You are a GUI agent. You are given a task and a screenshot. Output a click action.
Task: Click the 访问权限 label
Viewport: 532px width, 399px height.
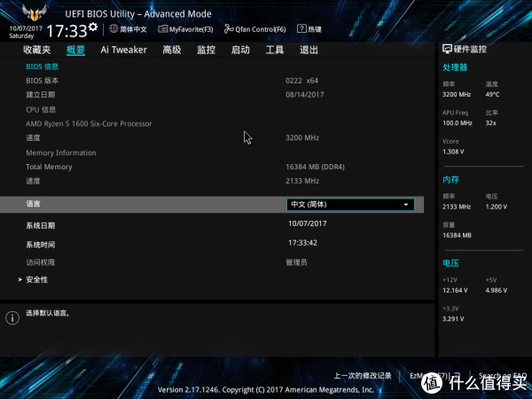[x=41, y=262]
